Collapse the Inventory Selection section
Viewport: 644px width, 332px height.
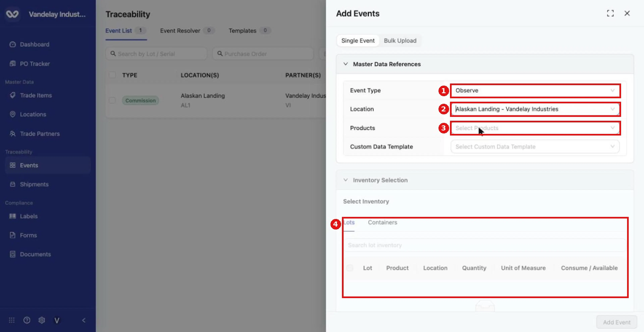345,180
